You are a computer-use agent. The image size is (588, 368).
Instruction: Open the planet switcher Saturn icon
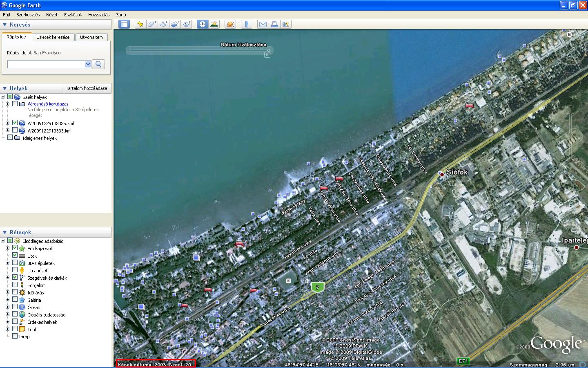pos(230,24)
